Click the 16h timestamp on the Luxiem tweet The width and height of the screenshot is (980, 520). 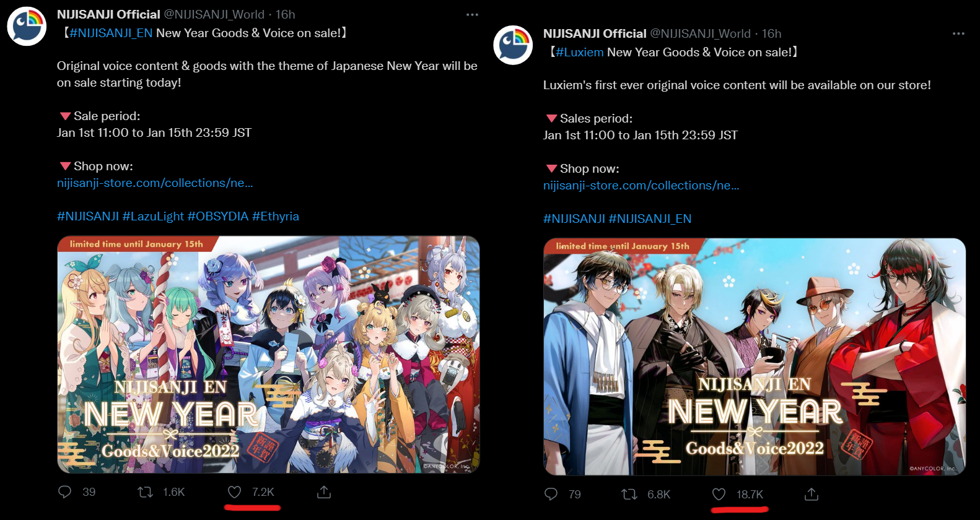[772, 33]
